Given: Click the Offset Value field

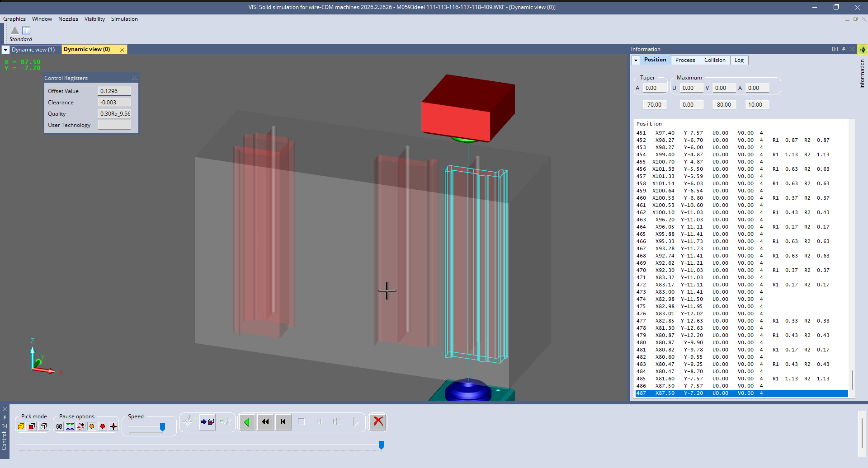Looking at the screenshot, I should pyautogui.click(x=114, y=91).
